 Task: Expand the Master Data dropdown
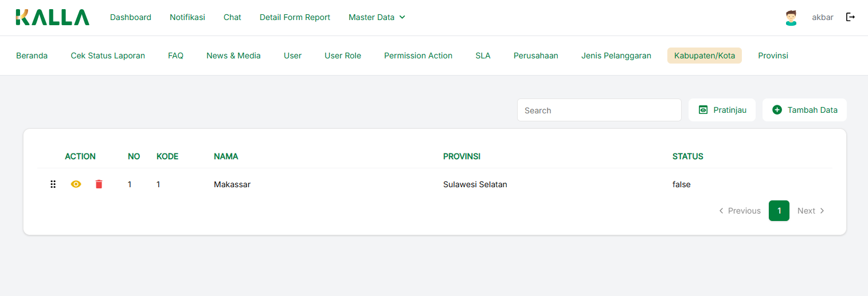377,17
